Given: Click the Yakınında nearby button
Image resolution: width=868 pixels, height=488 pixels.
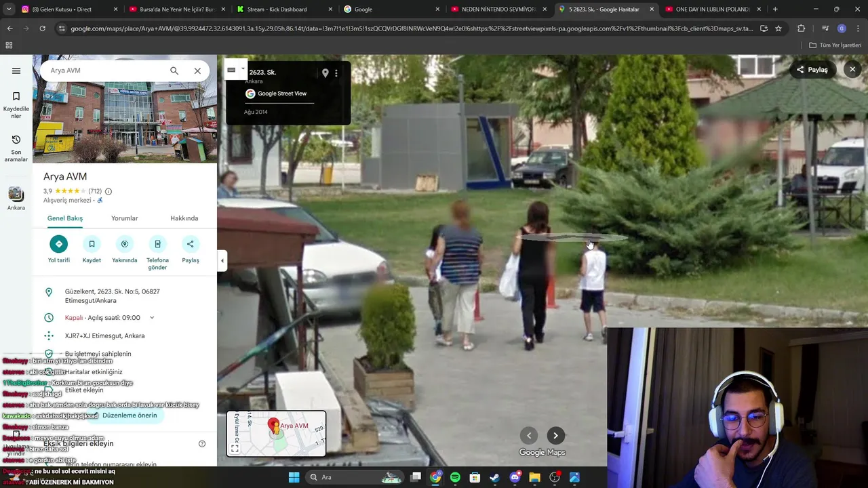Looking at the screenshot, I should 125,249.
